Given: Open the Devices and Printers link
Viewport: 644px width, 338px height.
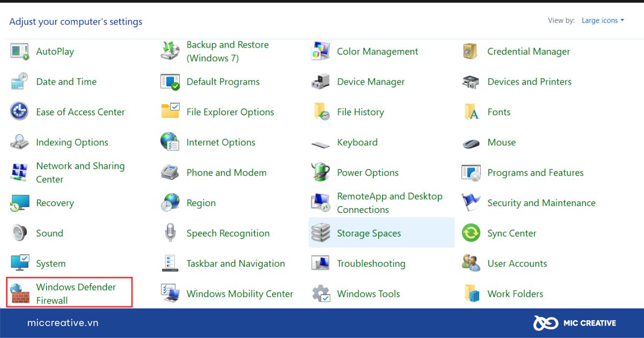Looking at the screenshot, I should click(x=529, y=82).
